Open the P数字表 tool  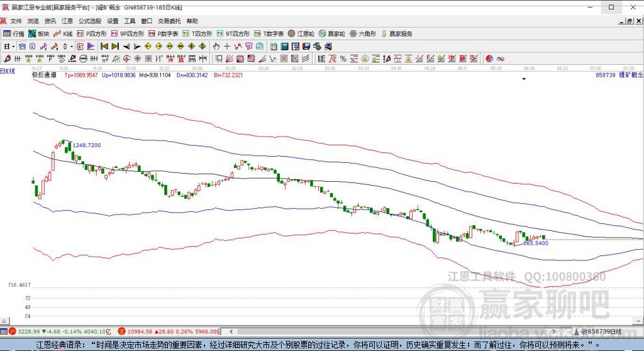click(x=163, y=34)
